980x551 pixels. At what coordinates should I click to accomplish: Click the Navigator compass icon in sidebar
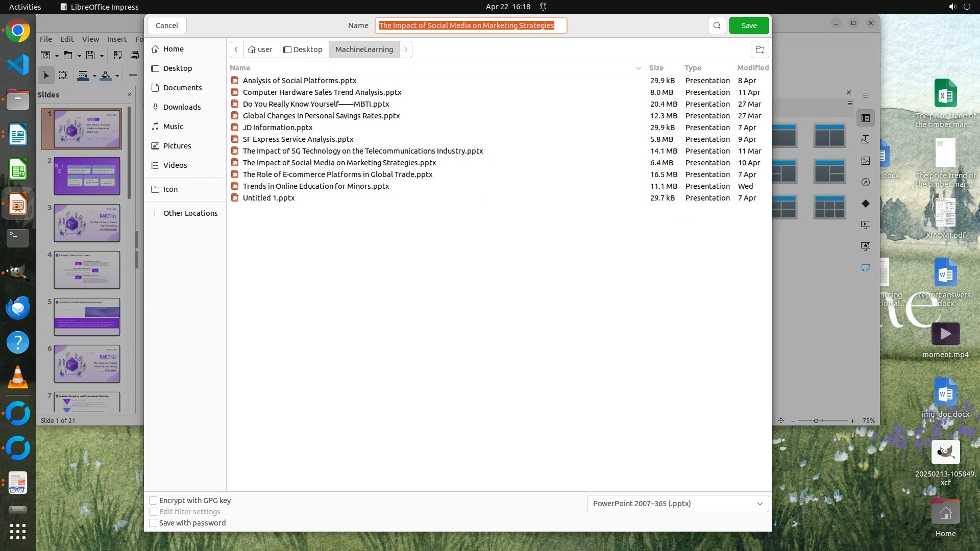coord(866,182)
